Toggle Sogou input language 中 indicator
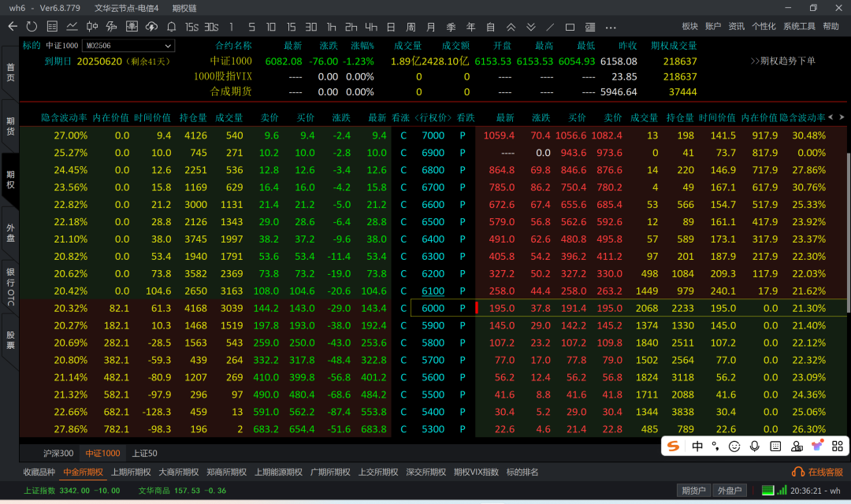 [x=697, y=447]
